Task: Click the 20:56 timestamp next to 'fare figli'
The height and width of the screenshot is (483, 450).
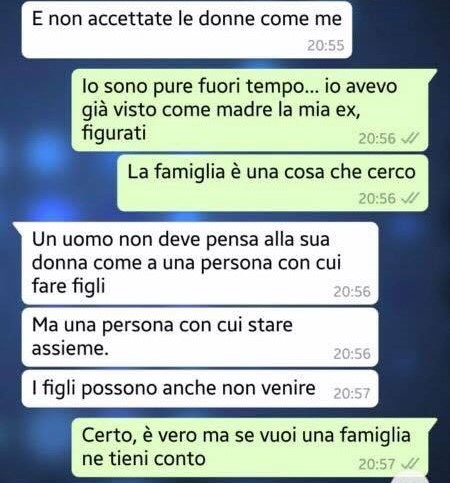Action: (352, 292)
